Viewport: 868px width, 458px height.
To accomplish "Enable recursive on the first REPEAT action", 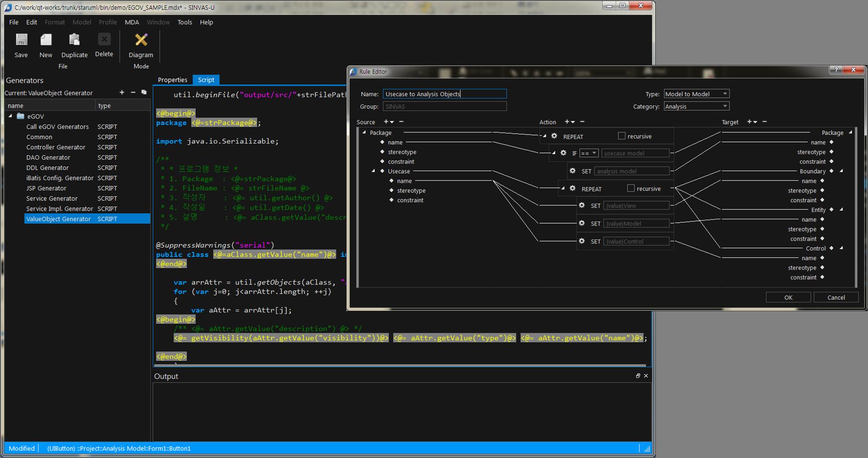I will (621, 136).
